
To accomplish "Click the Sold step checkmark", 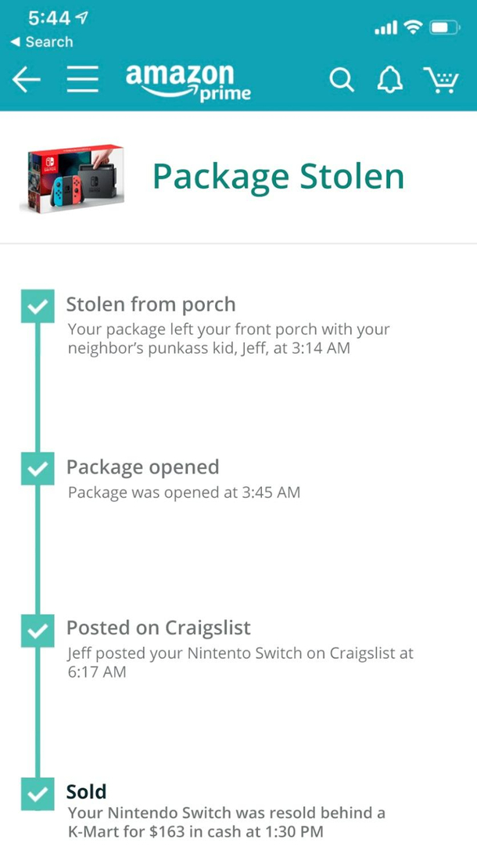I will coord(37,793).
